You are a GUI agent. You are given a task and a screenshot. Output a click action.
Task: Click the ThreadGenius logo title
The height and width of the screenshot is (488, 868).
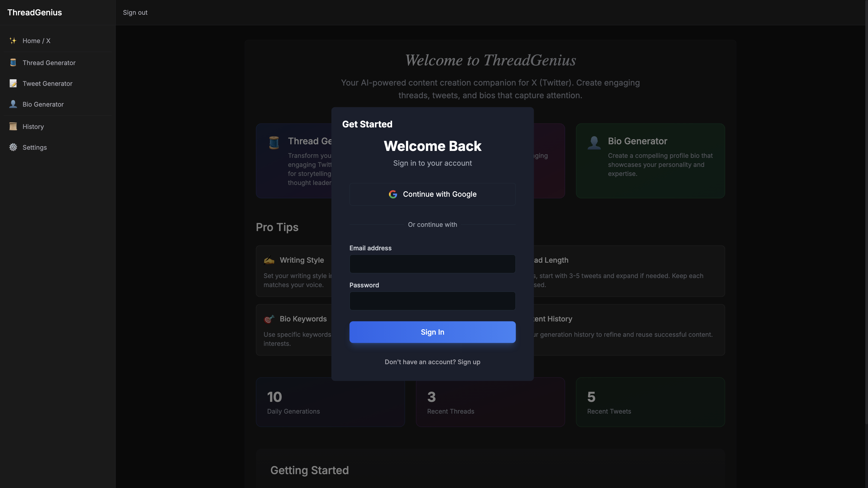[x=35, y=12]
